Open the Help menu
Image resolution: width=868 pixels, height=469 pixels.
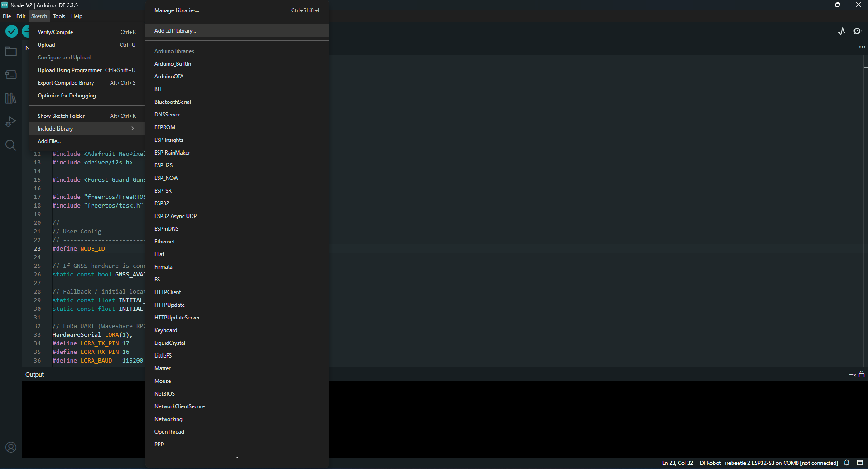click(77, 16)
